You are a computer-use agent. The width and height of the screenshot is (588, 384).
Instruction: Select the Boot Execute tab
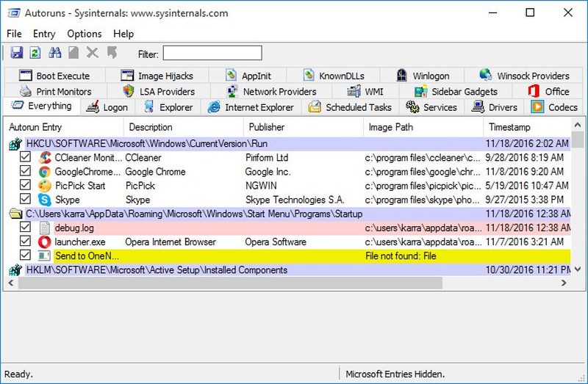[x=54, y=76]
